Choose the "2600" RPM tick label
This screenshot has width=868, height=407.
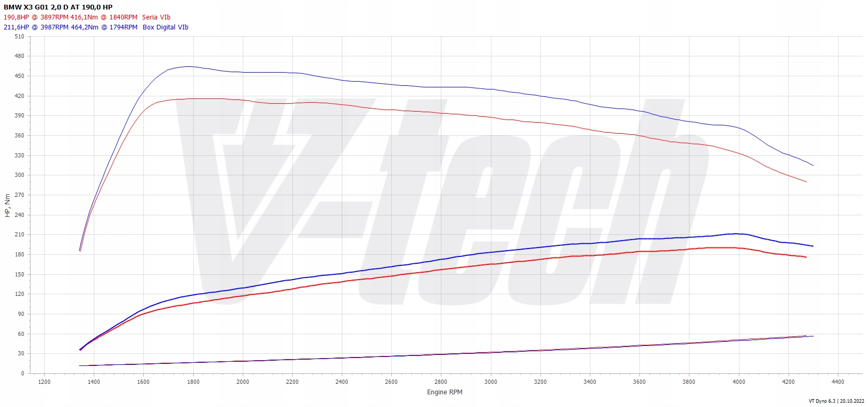[391, 382]
